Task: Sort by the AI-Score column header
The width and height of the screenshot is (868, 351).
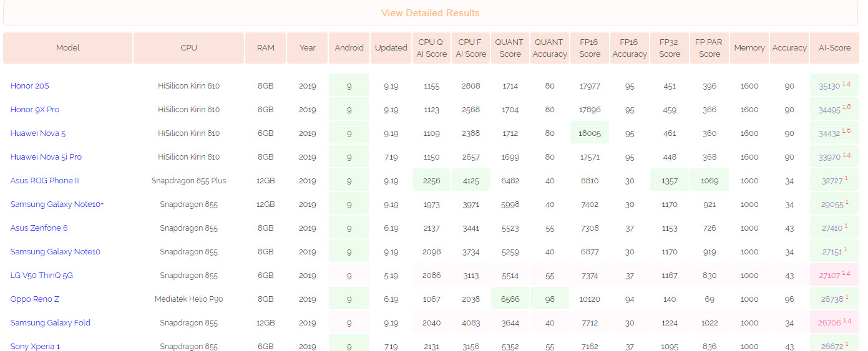Action: click(x=834, y=48)
